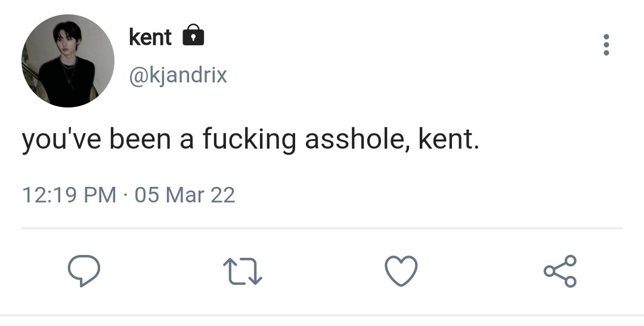Screen dimensions: 644x326
Task: Select the bold display name kent
Action: coord(150,37)
